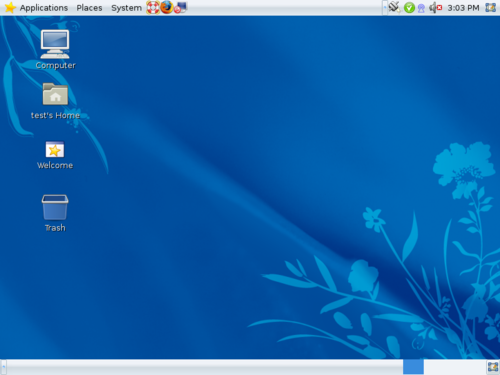Click the icon right of the clock
Viewport: 500px width, 375px height.
(491, 7)
